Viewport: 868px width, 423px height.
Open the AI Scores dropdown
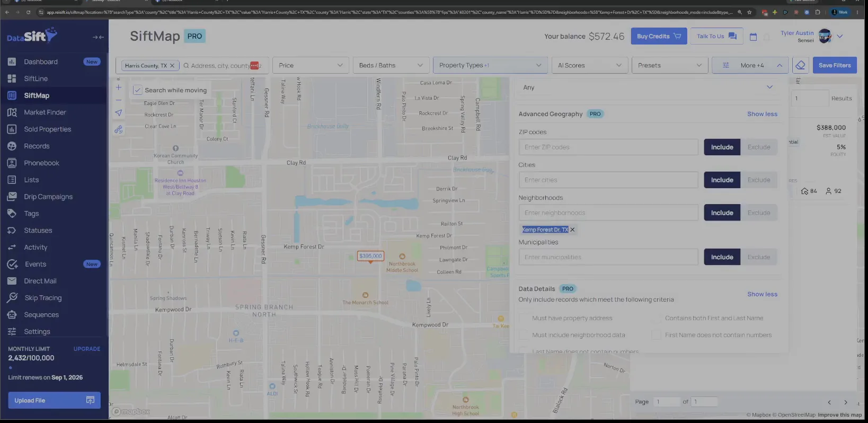(x=589, y=65)
